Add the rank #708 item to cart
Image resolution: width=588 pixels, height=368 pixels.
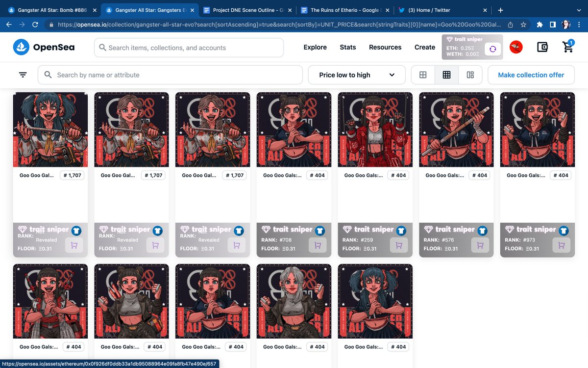coord(318,245)
